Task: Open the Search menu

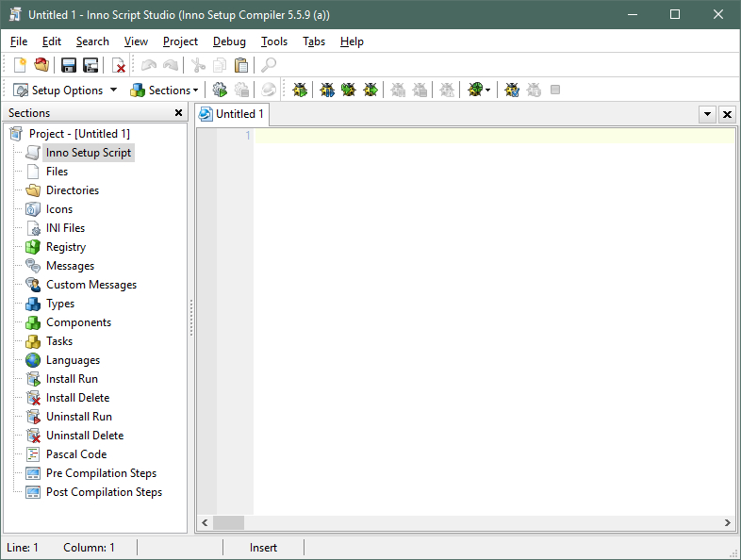Action: (x=92, y=41)
